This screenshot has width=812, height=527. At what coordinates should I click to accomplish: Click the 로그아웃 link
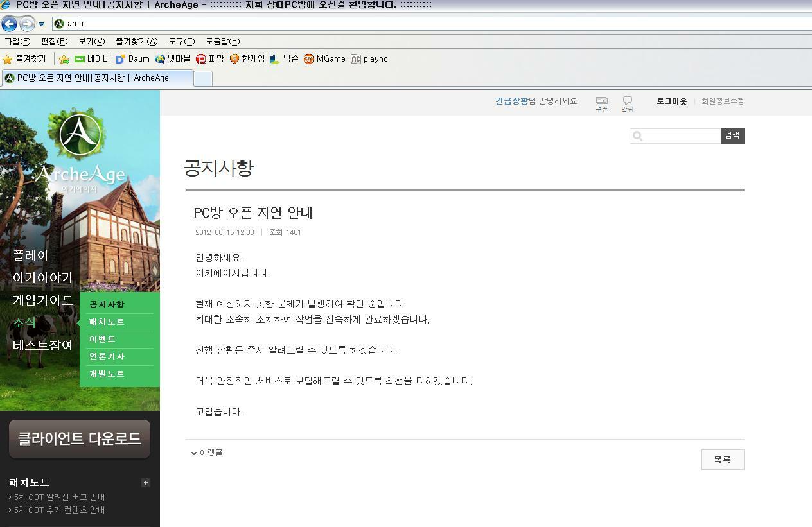click(671, 101)
